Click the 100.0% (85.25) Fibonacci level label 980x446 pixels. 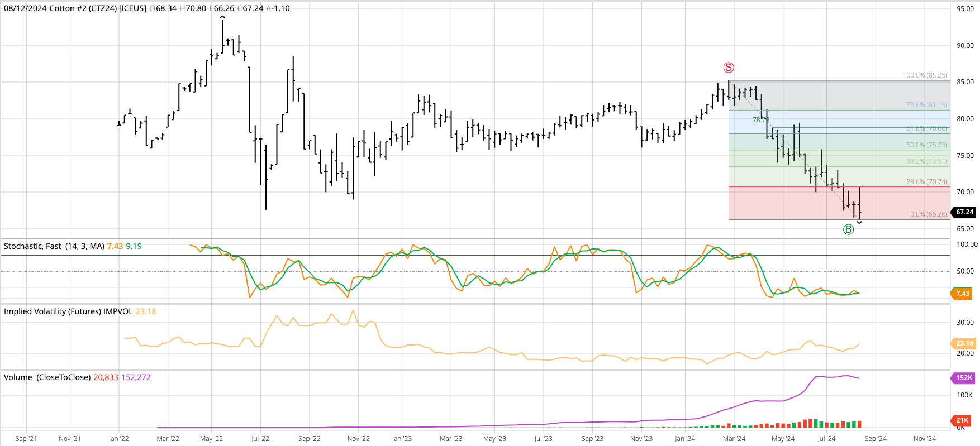(x=925, y=75)
